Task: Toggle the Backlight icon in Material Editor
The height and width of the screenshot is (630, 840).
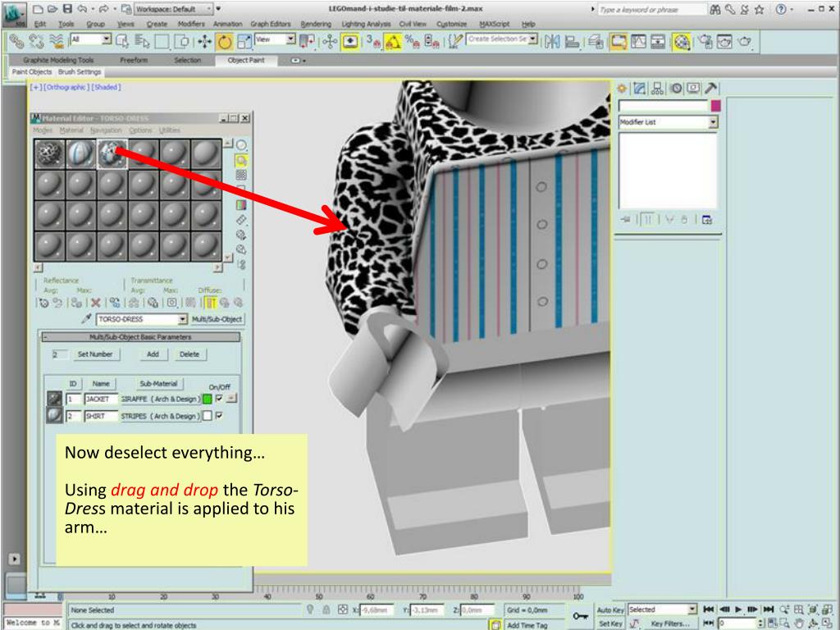Action: click(242, 160)
